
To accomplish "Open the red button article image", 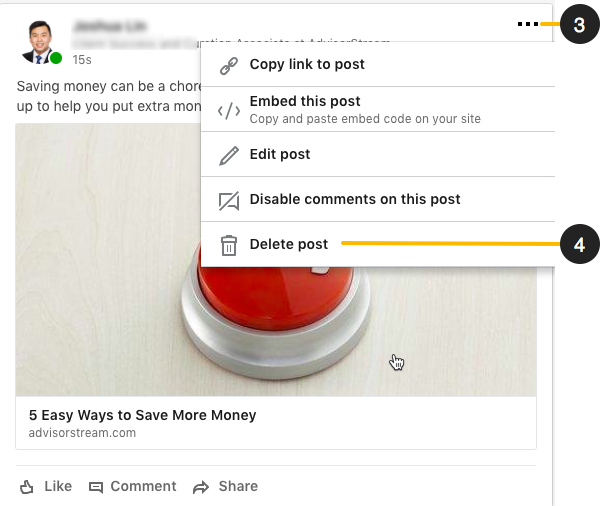I will pos(276,260).
